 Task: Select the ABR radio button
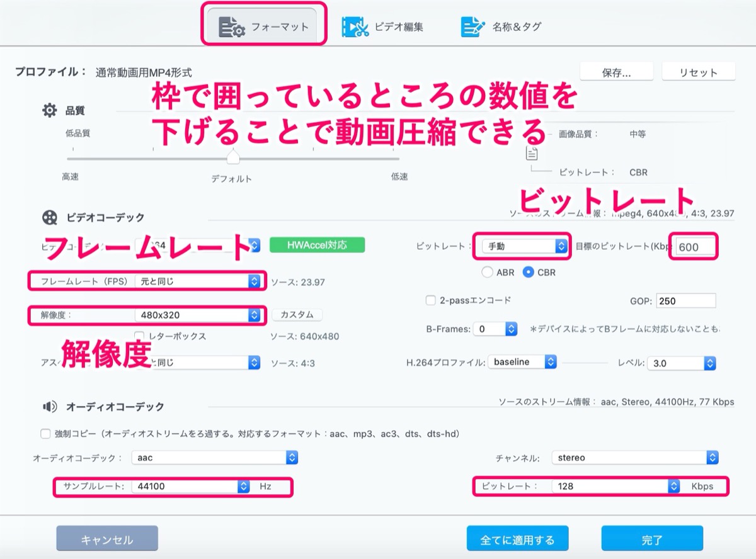487,273
